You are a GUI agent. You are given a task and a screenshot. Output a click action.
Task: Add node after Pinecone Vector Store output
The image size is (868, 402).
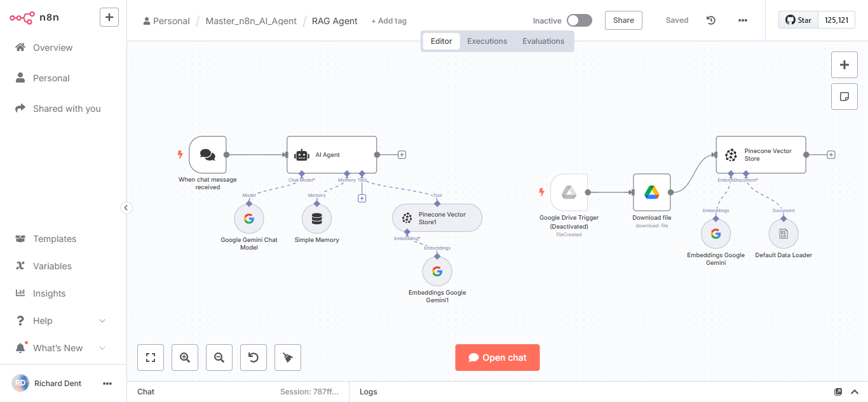tap(831, 154)
